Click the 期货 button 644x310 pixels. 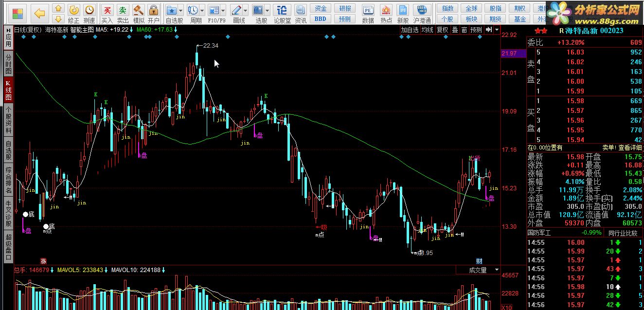click(496, 19)
